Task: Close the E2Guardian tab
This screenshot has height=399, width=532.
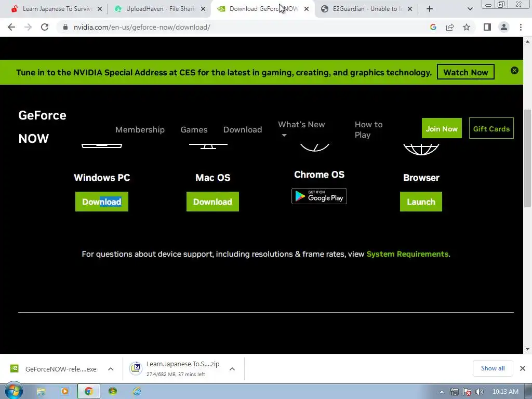Action: pos(410,9)
